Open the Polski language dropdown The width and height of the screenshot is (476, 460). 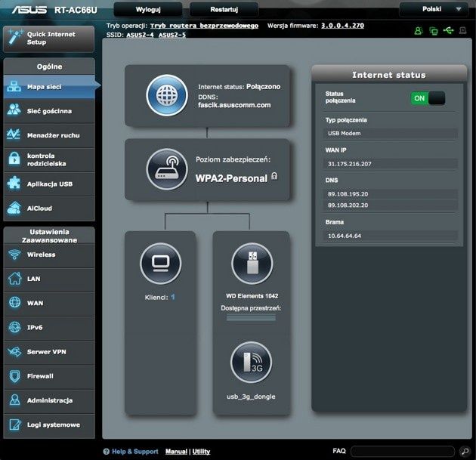[x=434, y=9]
